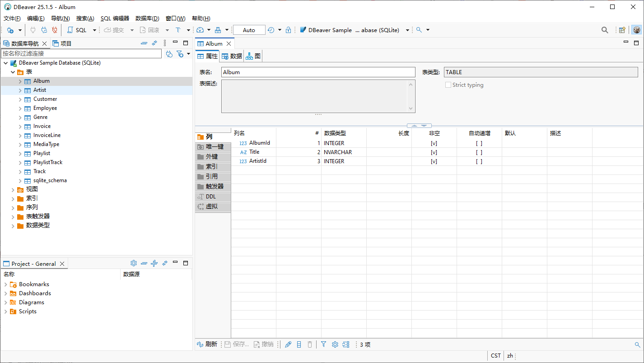Click the collapse all icon in database navigator
Viewport: 644px width, 363px height.
[144, 43]
